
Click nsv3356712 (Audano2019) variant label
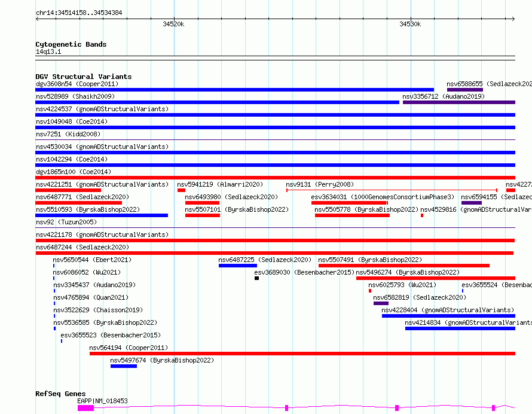pos(444,96)
